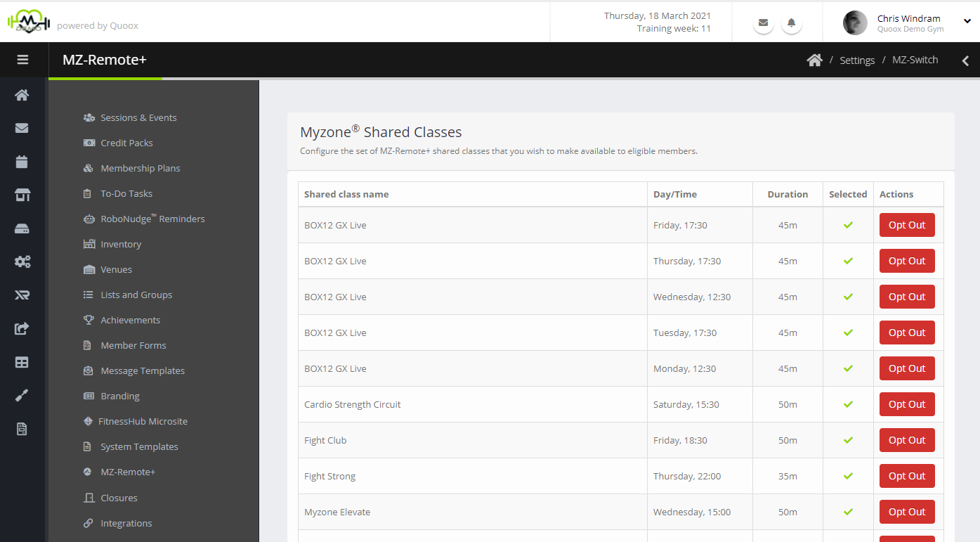
Task: Click the green checkmark for Cardio Strength Circuit
Action: click(848, 404)
